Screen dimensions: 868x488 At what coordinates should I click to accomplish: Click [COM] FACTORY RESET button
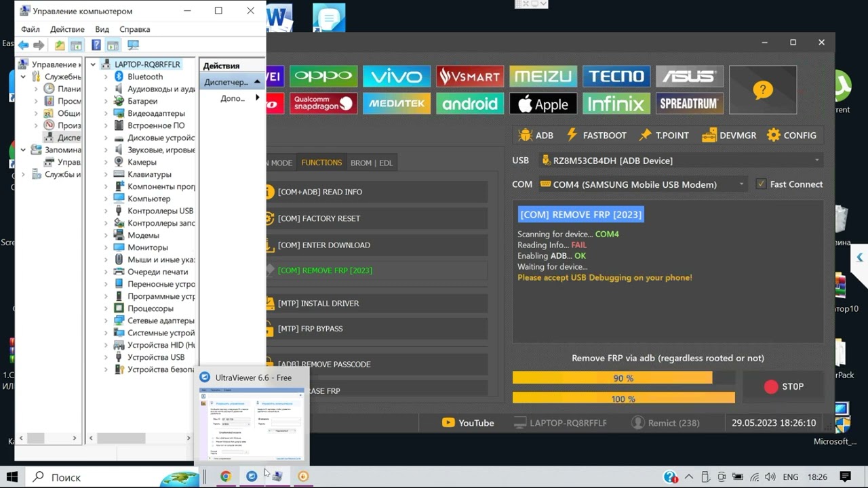(376, 218)
